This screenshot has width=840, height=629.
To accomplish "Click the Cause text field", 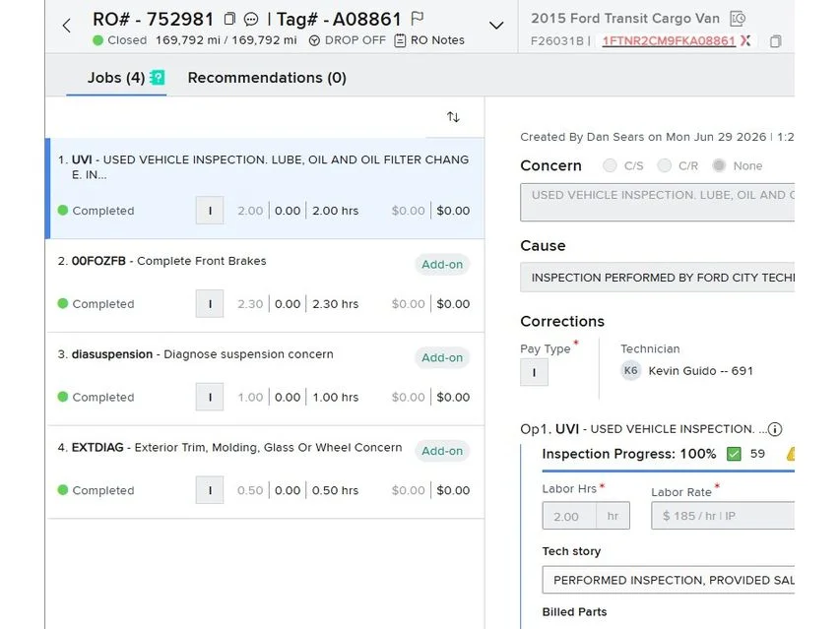I will [657, 278].
